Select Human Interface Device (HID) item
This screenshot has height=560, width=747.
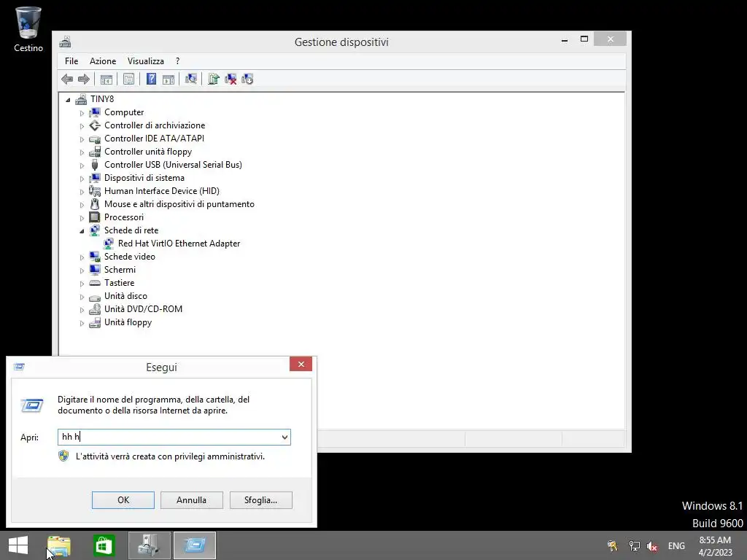pyautogui.click(x=162, y=191)
